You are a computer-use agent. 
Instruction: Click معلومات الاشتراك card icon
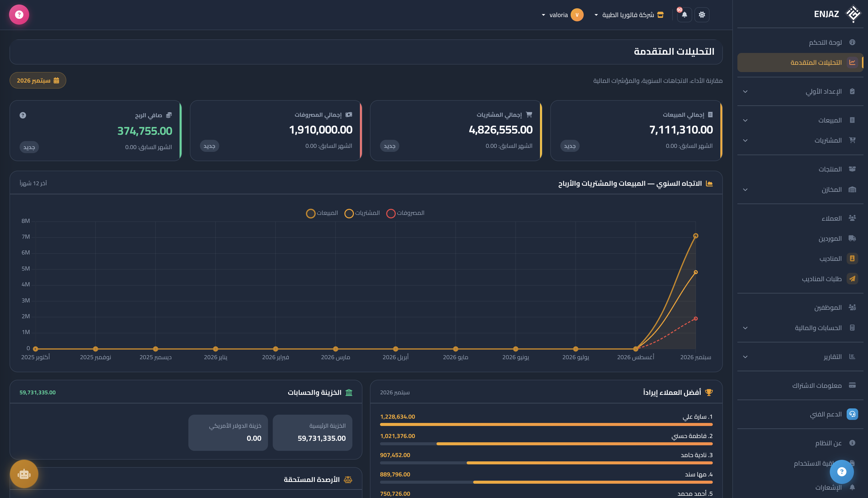coord(852,386)
